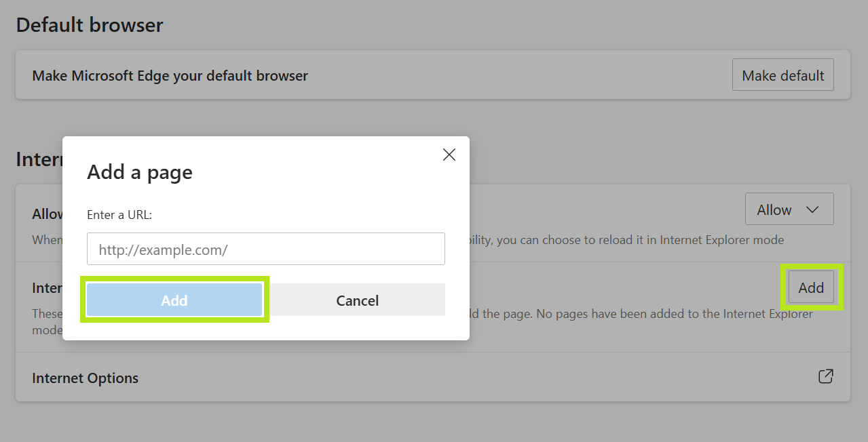The height and width of the screenshot is (442, 868).
Task: Select the Internet Options label
Action: point(86,378)
